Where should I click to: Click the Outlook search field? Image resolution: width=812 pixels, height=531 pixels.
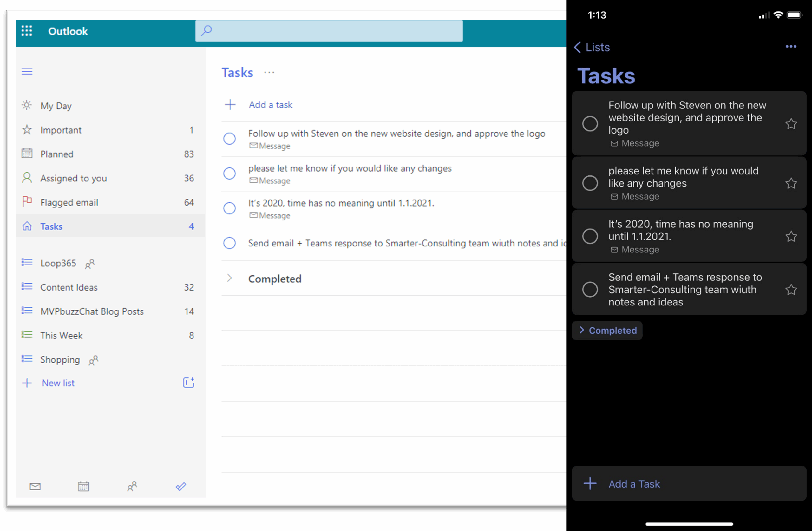[x=328, y=31]
